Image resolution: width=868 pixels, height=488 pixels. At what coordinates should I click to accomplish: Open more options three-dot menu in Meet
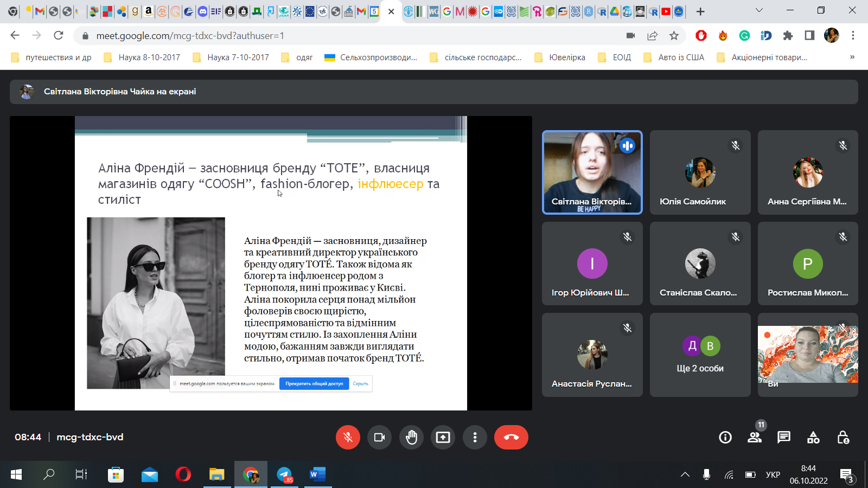coord(475,437)
